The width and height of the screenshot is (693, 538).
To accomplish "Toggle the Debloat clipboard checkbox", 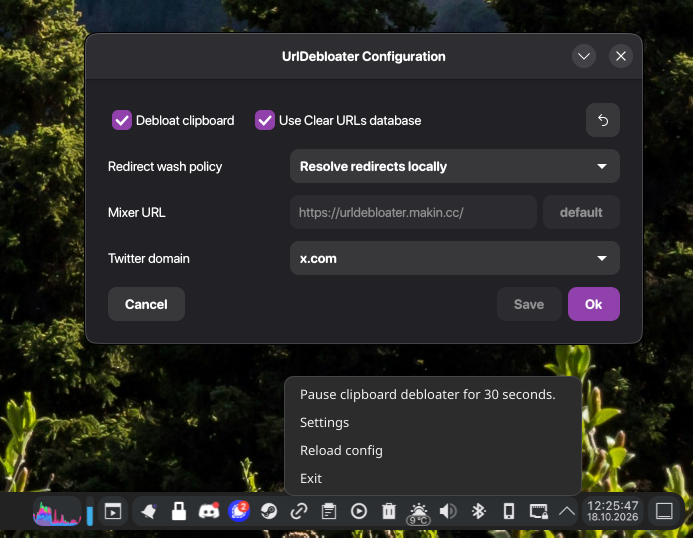I will click(x=122, y=120).
